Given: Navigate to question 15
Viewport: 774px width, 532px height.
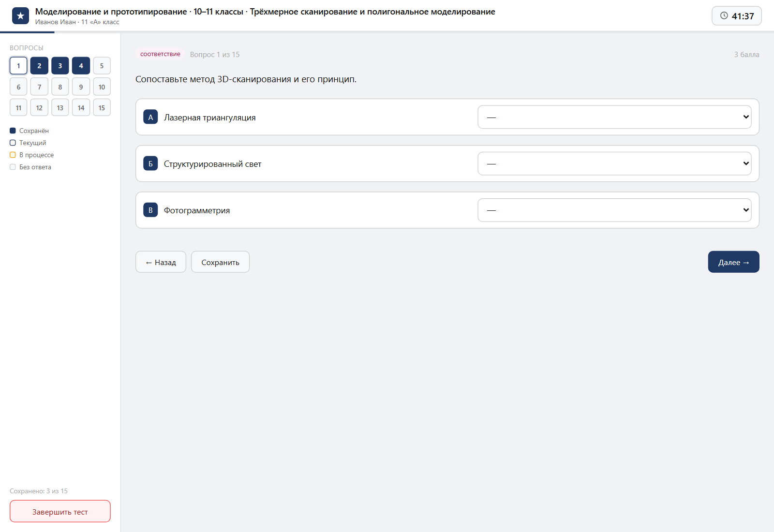Looking at the screenshot, I should tap(102, 107).
